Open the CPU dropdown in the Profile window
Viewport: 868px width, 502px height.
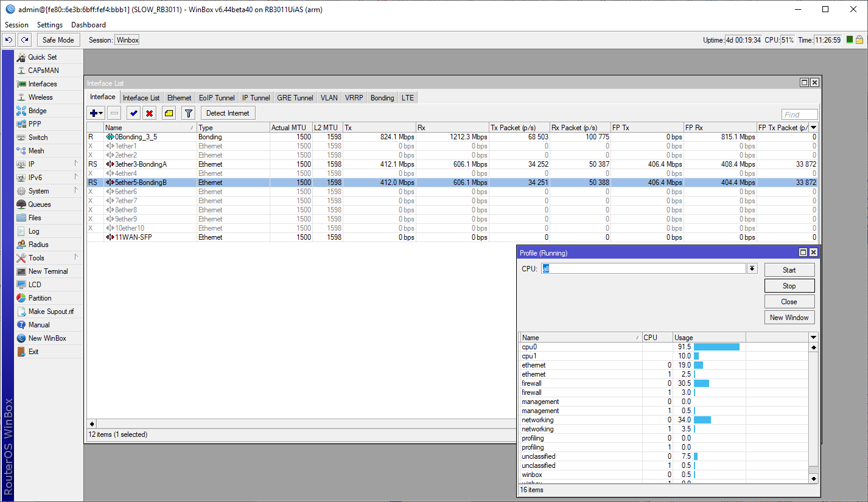point(752,268)
